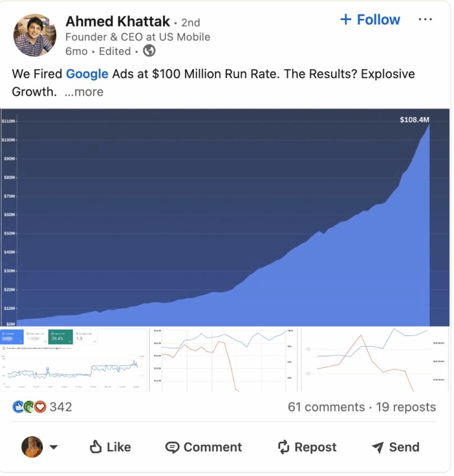Open the rightmost line chart thumbnail

375,360
